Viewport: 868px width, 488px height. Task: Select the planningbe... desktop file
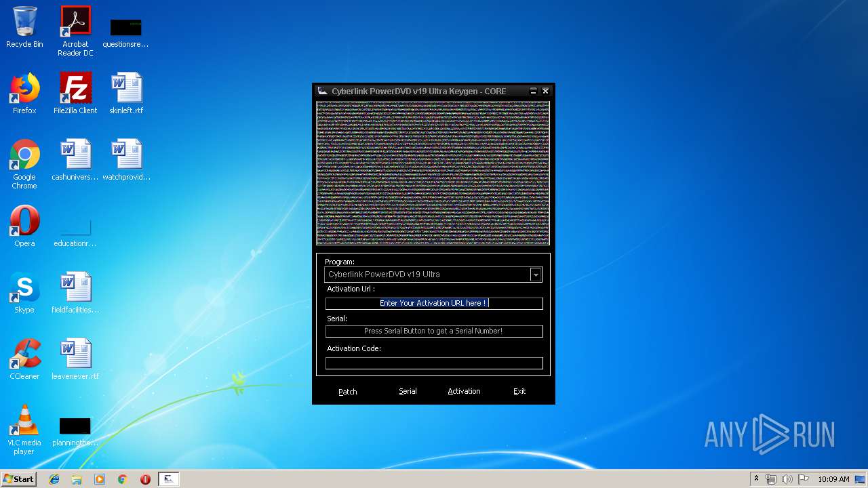(75, 431)
